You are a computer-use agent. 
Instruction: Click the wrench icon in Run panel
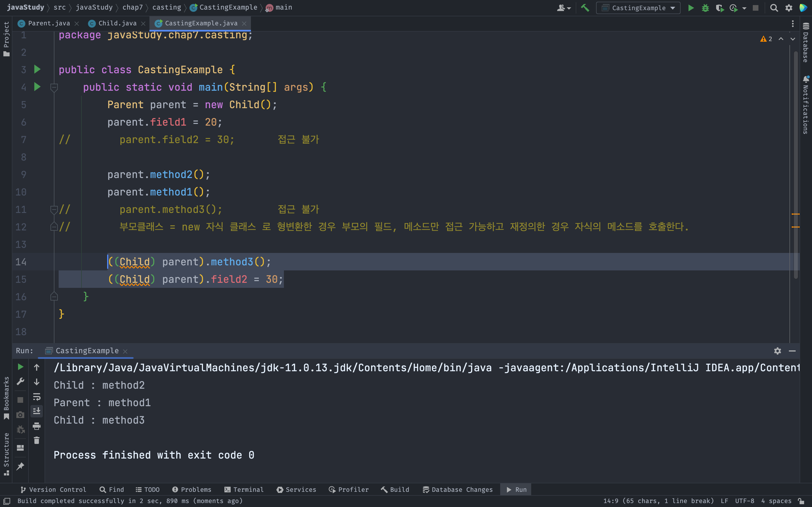(x=20, y=382)
